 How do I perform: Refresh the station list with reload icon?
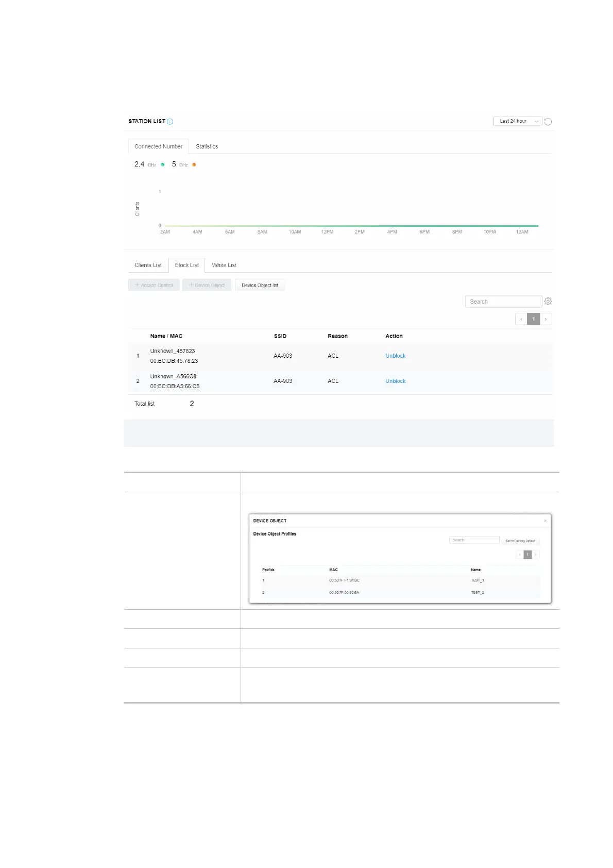(548, 122)
